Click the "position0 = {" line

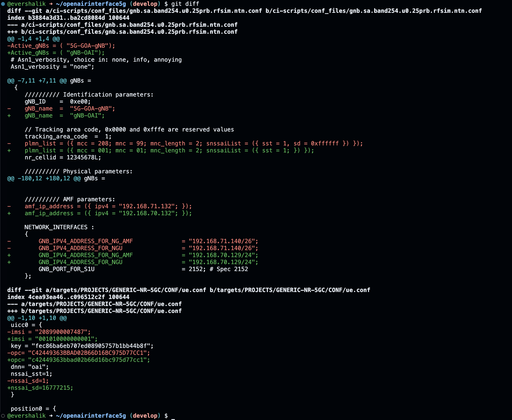33,409
